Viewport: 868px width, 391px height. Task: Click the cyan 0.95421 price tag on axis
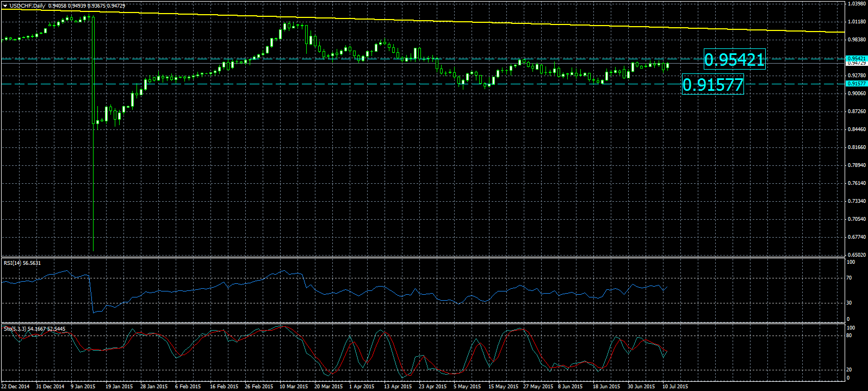pyautogui.click(x=856, y=58)
